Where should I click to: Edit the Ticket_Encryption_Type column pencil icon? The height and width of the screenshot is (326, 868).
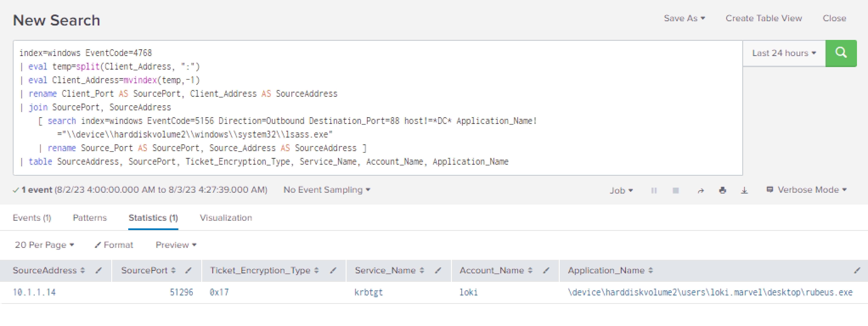click(333, 270)
